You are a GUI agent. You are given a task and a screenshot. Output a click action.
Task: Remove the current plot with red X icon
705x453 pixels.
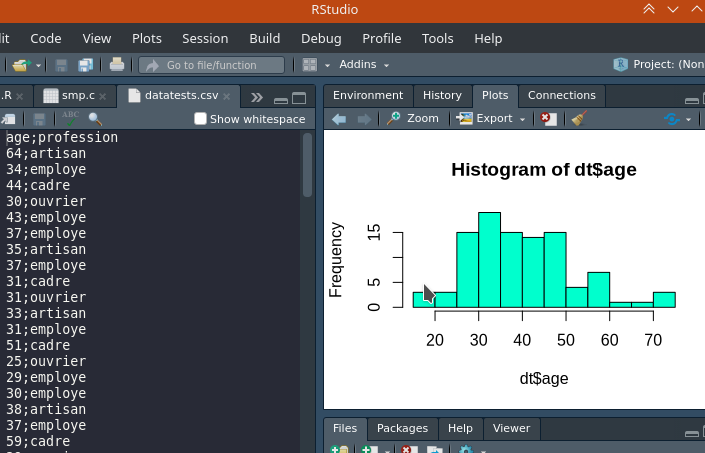[548, 119]
